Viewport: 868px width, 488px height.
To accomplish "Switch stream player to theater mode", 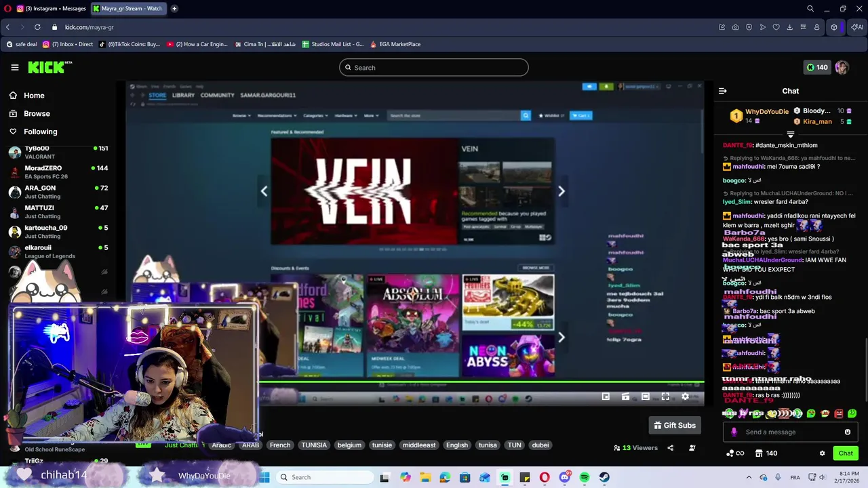I will coord(646,396).
